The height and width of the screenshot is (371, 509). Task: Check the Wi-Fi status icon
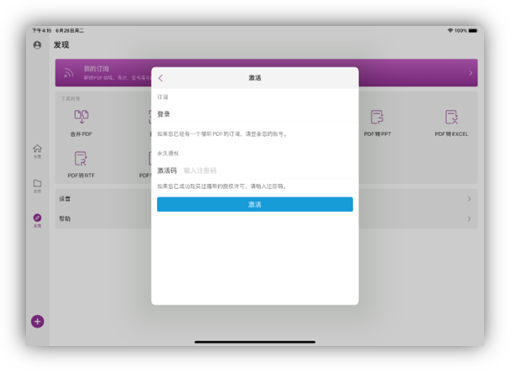[450, 31]
